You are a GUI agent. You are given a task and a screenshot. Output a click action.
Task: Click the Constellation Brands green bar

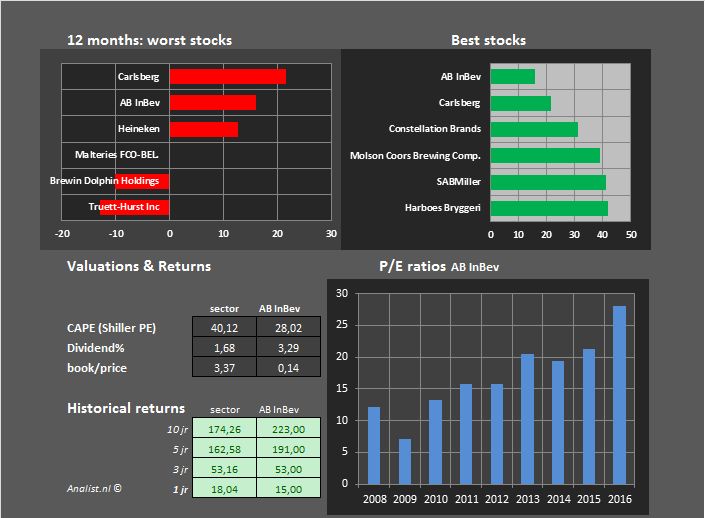pyautogui.click(x=534, y=130)
